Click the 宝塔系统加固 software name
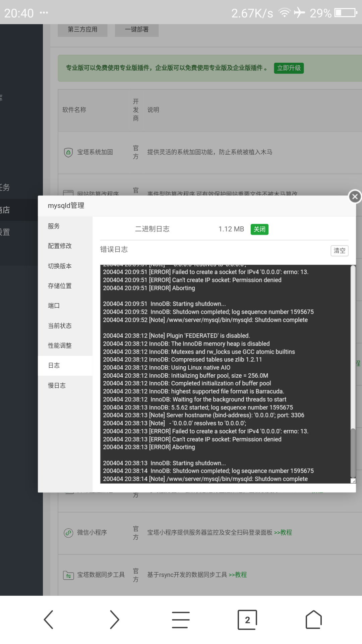The image size is (362, 644). [x=95, y=152]
